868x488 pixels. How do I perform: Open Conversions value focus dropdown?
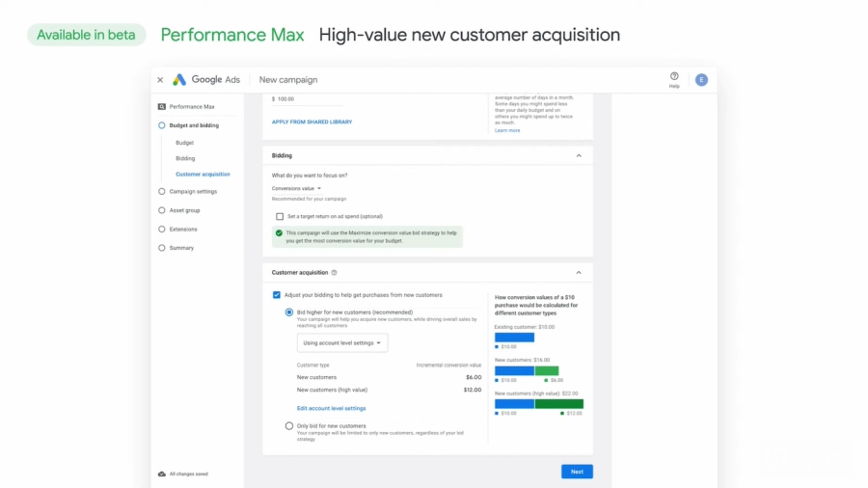pos(296,188)
